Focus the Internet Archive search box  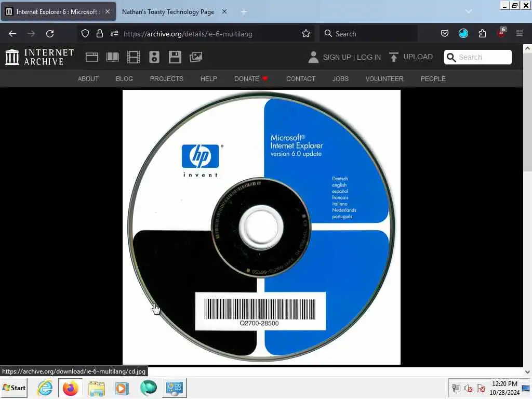pyautogui.click(x=478, y=57)
